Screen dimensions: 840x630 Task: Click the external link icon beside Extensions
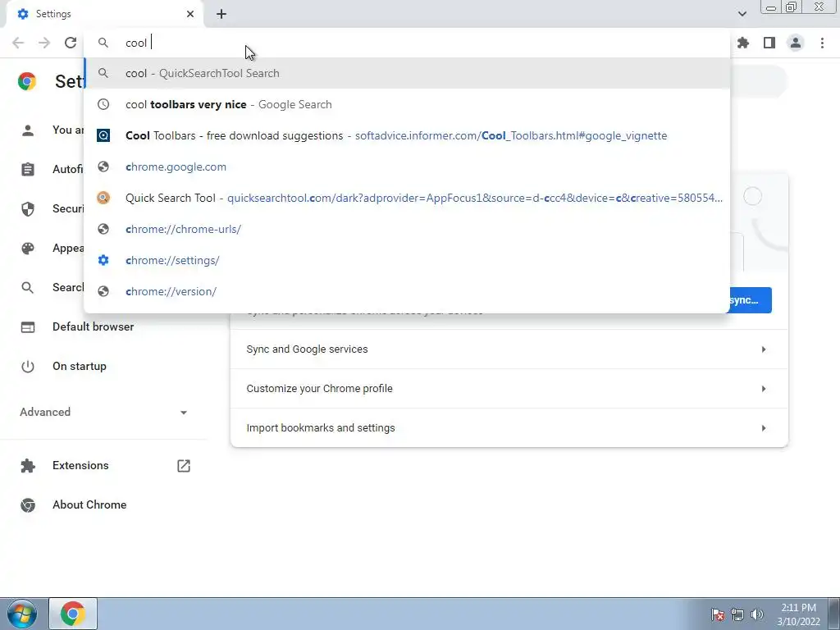click(x=184, y=466)
